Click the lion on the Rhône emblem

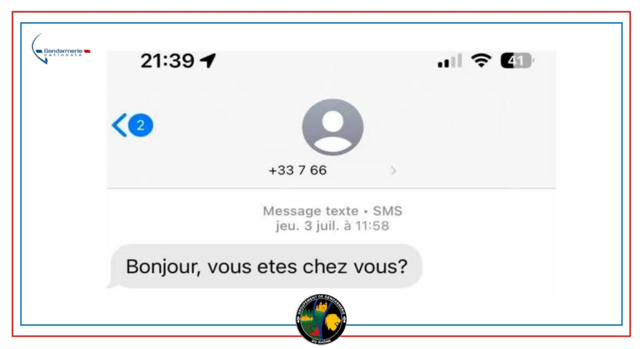pyautogui.click(x=333, y=322)
